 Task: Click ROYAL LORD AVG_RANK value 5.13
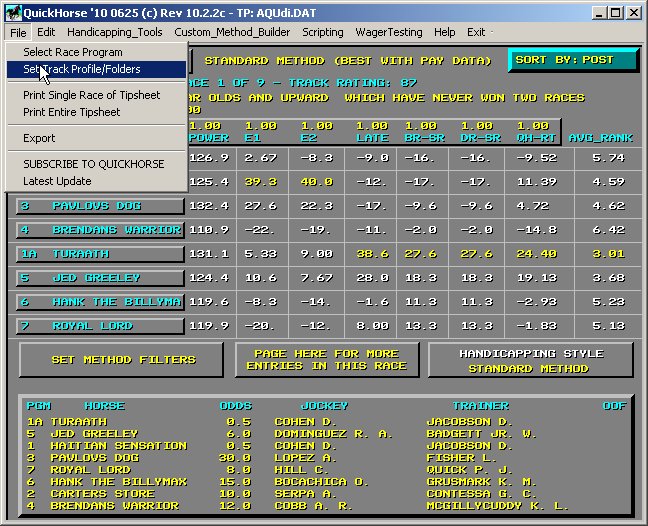[x=608, y=326]
